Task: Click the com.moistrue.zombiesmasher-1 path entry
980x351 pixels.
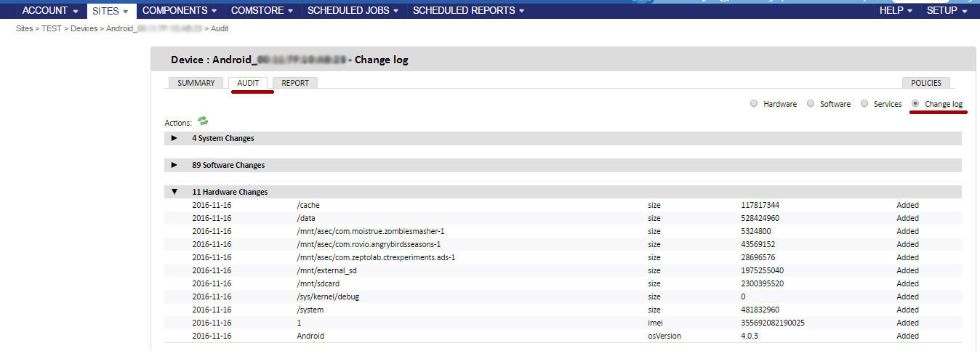Action: pyautogui.click(x=370, y=231)
